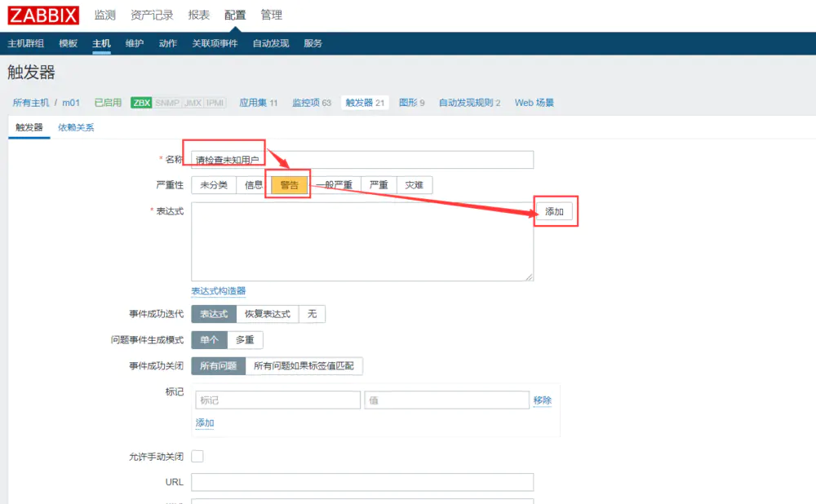Click the JMX availability badge

(x=193, y=103)
